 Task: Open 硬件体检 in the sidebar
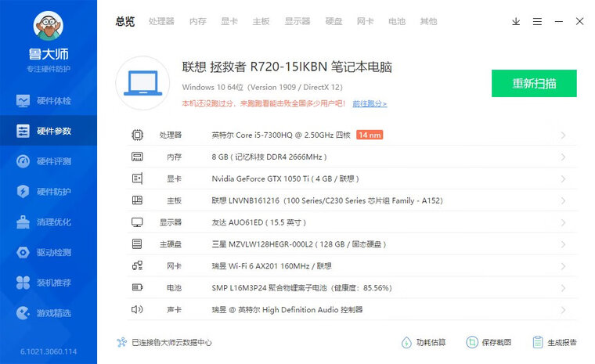click(49, 101)
